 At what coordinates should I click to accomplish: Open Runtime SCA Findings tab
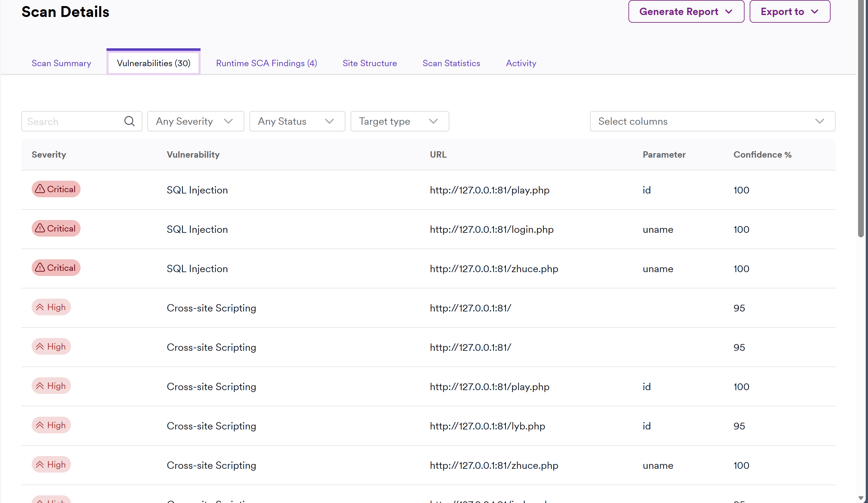coord(266,63)
